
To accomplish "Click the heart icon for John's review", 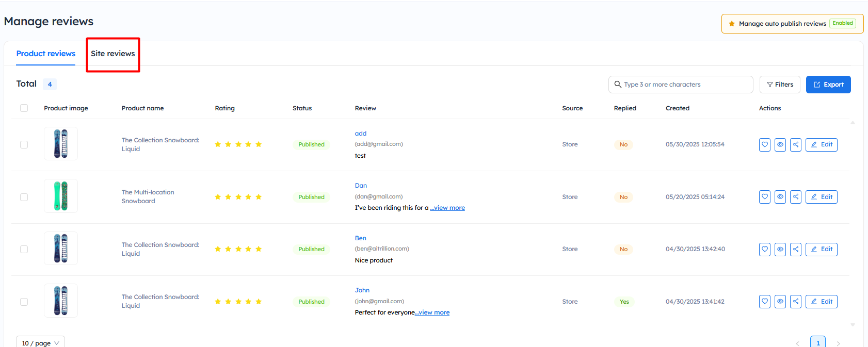I will click(765, 302).
